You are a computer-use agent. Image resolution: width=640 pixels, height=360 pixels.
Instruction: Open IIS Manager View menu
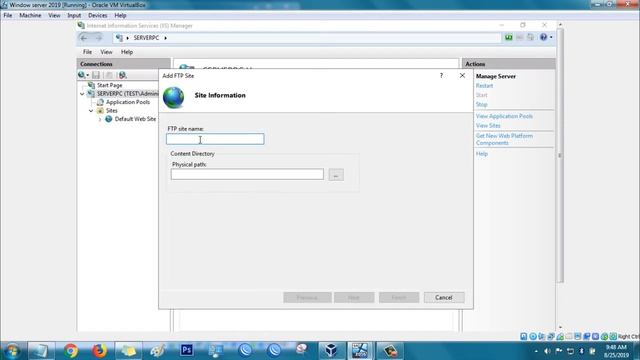pos(106,52)
